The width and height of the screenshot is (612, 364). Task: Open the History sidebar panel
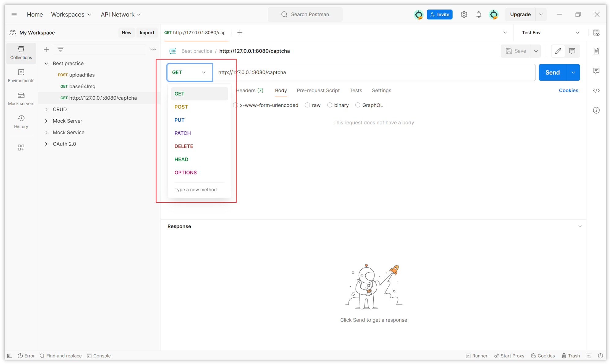click(x=21, y=122)
